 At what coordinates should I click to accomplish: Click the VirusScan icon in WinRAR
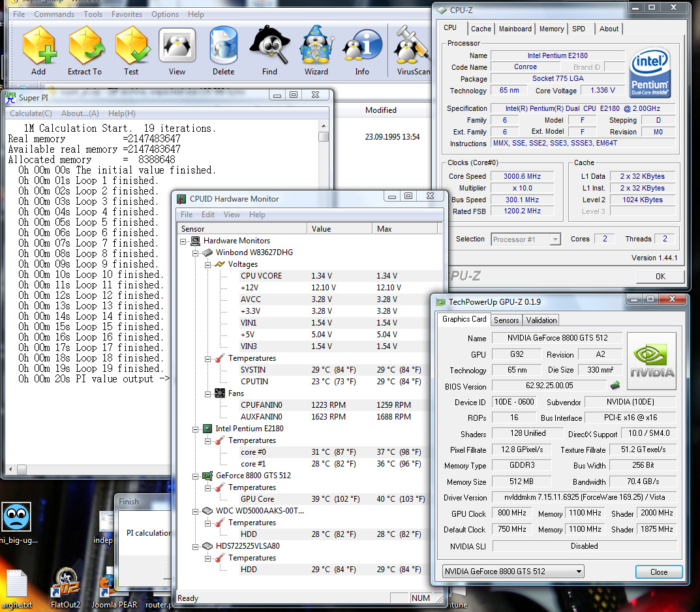412,46
